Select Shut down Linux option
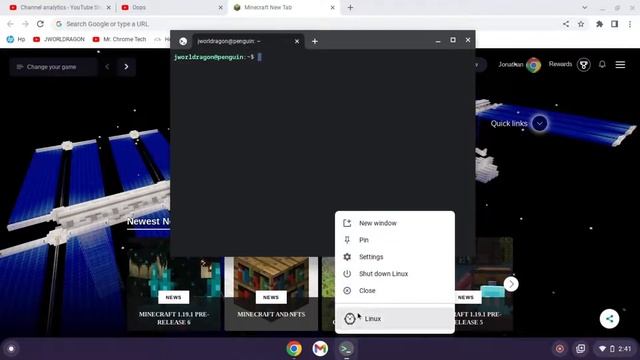640x360 pixels. click(394, 274)
